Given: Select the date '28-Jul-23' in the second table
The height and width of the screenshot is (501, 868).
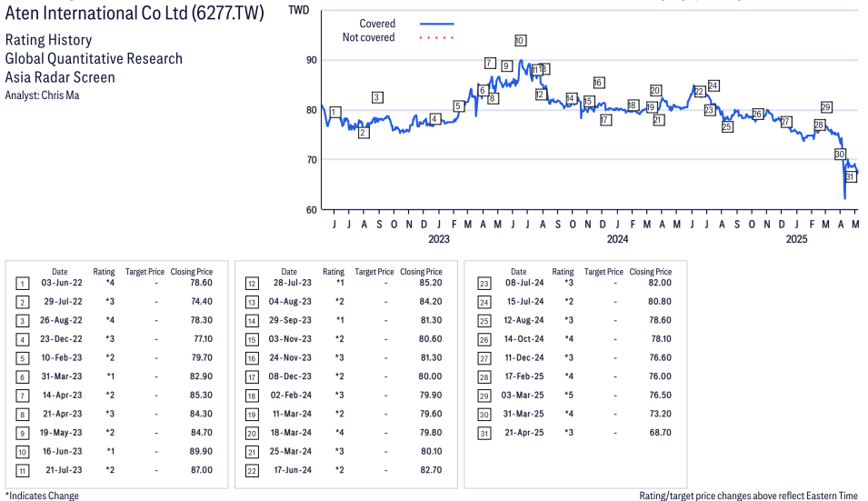Looking at the screenshot, I should pos(293,283).
